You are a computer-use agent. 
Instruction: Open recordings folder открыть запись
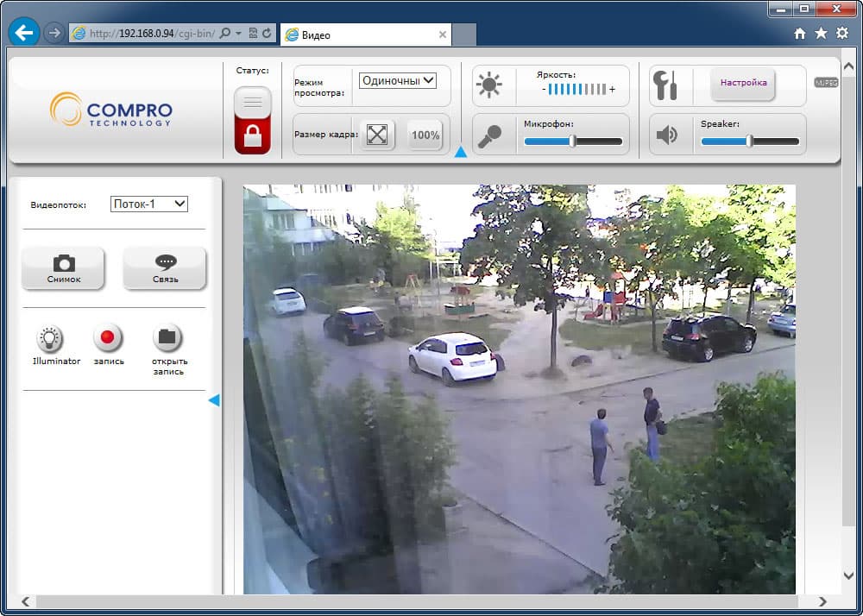[167, 337]
